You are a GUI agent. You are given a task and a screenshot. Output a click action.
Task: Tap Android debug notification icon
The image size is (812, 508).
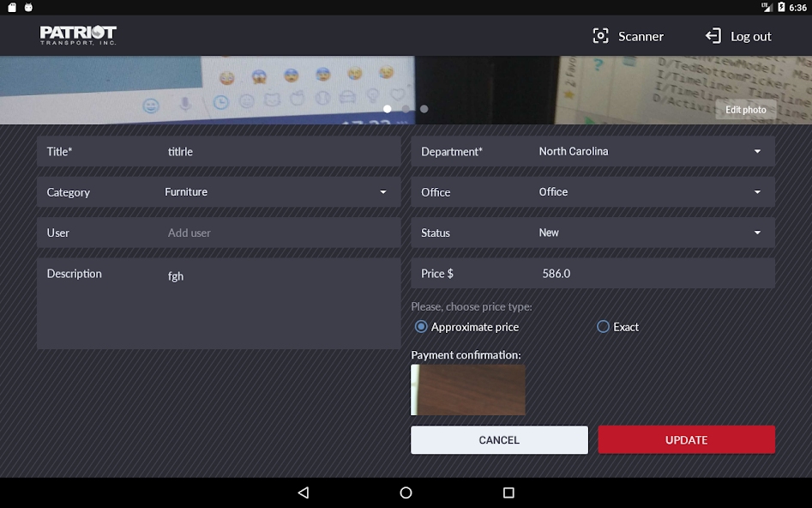tap(28, 7)
